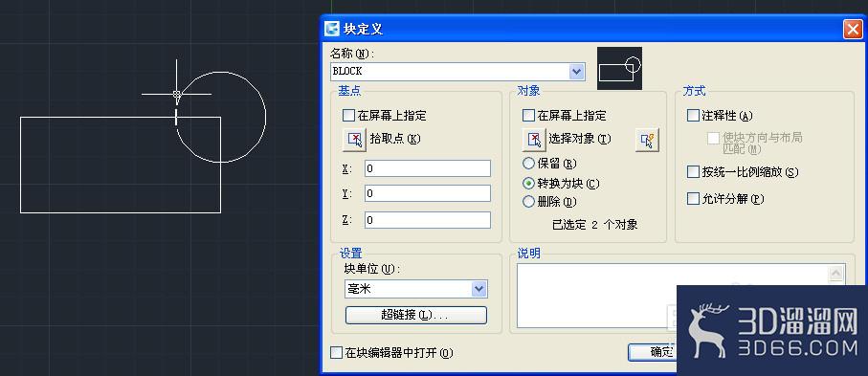
Task: Toggle 按统一比例缩放 checkbox
Action: (693, 171)
